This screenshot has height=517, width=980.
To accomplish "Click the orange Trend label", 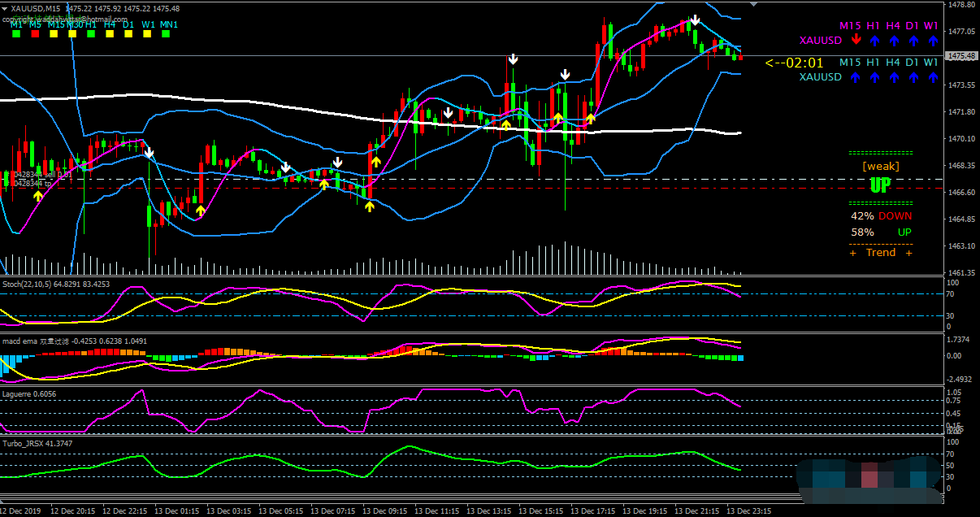I will (x=880, y=253).
